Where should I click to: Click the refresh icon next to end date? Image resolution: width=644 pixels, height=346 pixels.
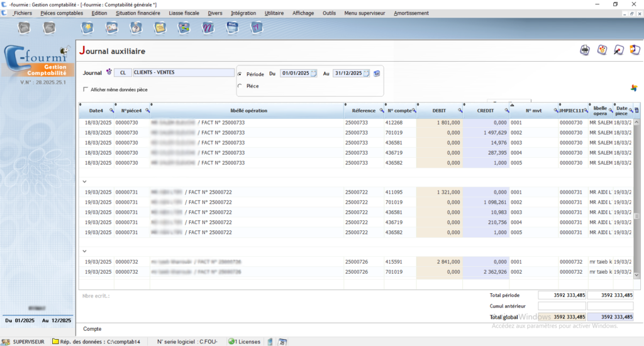377,74
